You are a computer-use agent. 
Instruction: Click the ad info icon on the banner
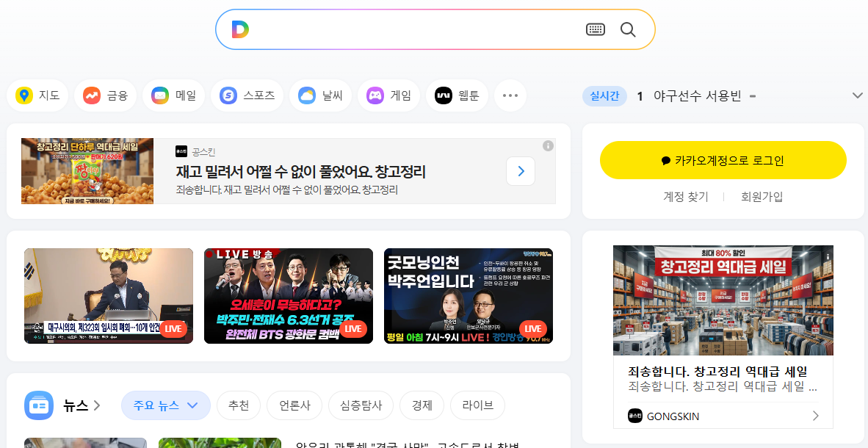[x=547, y=145]
